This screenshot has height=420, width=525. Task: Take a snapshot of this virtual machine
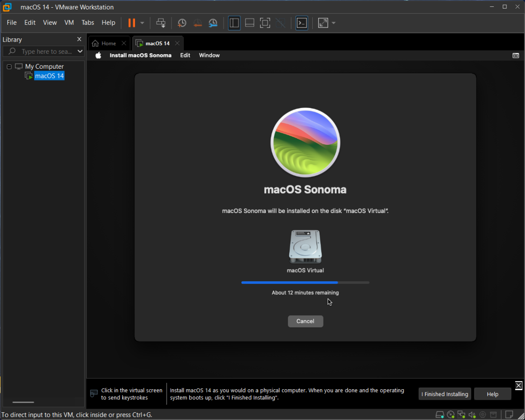pyautogui.click(x=182, y=23)
